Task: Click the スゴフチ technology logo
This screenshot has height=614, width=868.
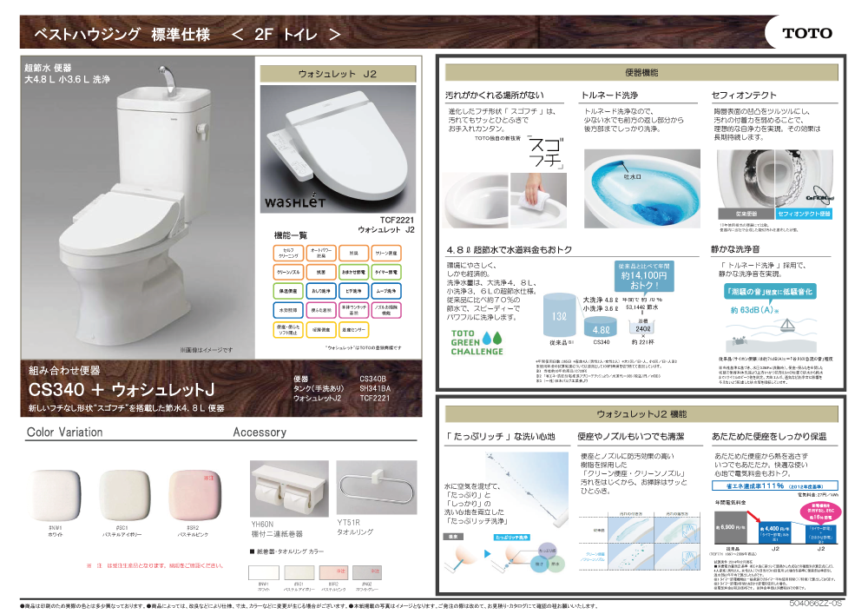Action: (x=546, y=152)
